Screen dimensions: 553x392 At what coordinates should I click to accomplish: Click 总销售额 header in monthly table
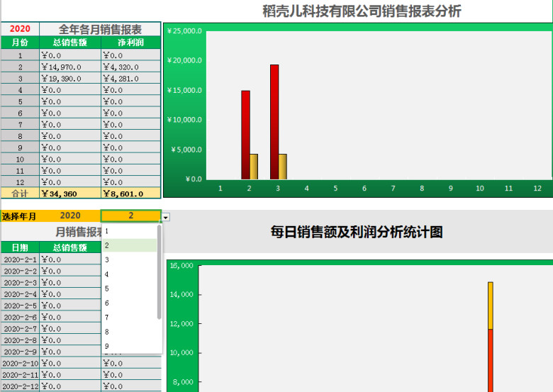point(70,247)
